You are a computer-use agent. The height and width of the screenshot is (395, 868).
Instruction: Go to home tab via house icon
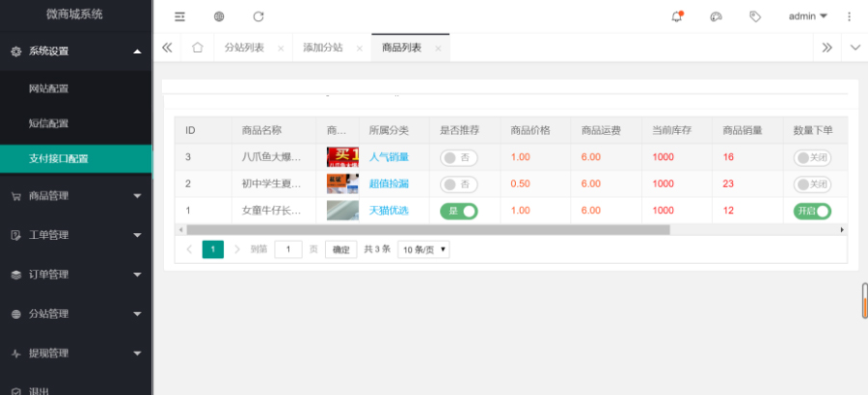[197, 47]
